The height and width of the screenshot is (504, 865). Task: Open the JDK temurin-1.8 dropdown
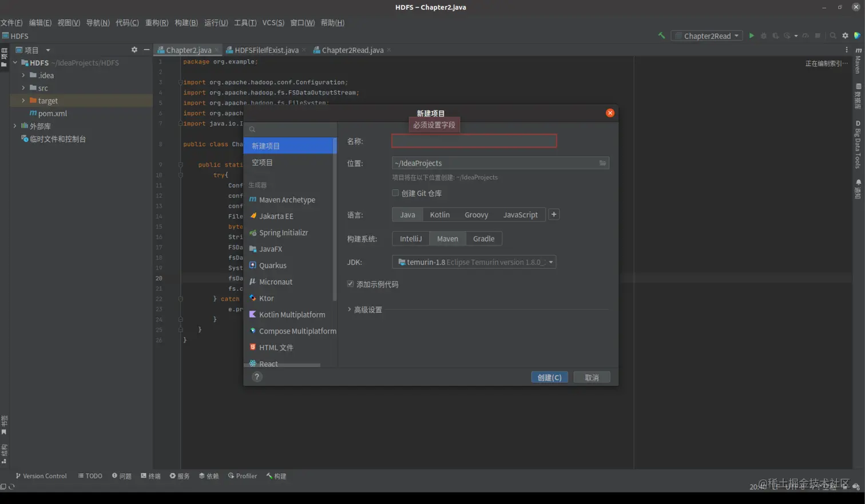[x=474, y=262]
